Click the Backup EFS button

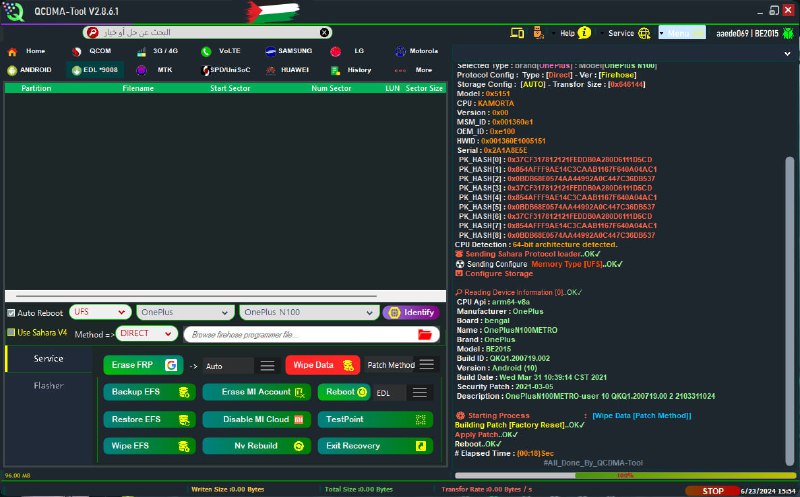pyautogui.click(x=149, y=392)
